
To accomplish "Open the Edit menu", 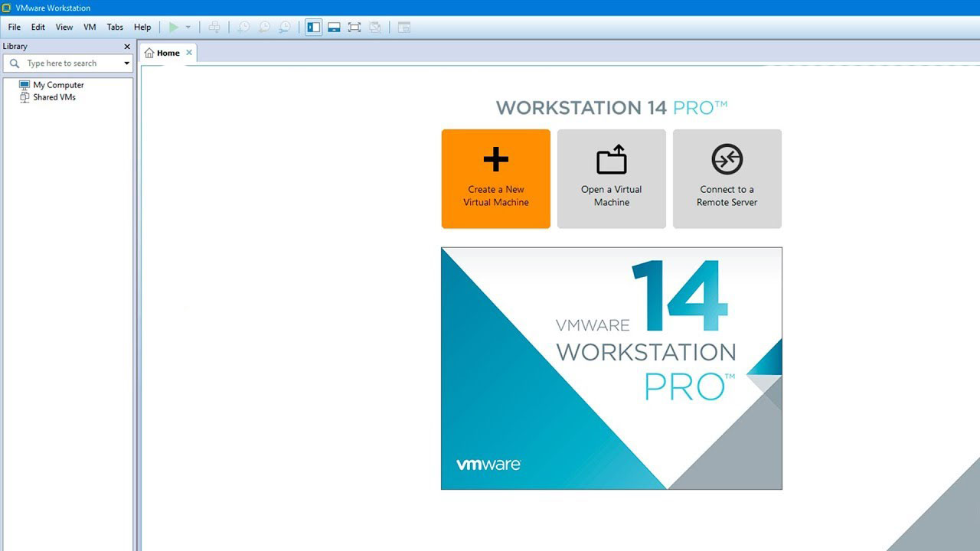I will point(38,27).
